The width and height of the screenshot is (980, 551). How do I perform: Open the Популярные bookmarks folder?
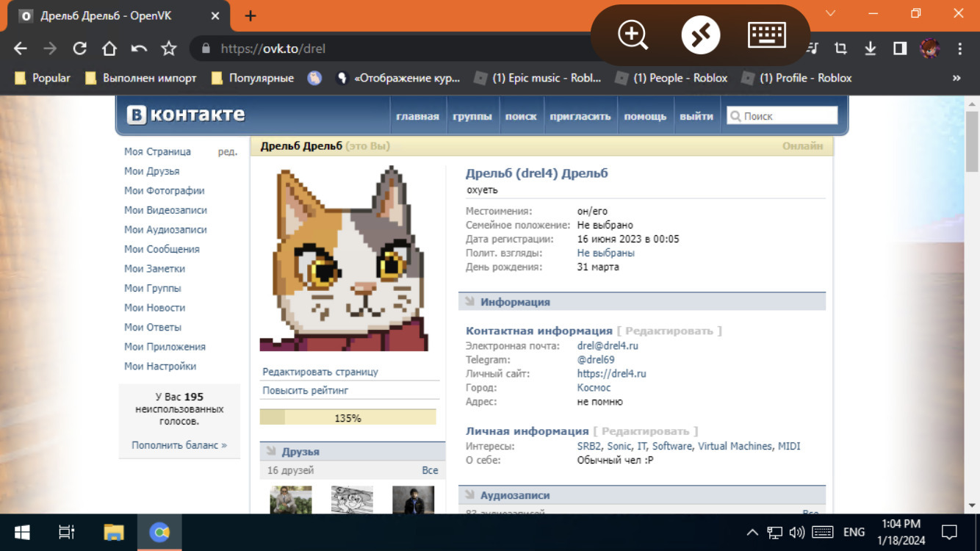click(x=252, y=78)
